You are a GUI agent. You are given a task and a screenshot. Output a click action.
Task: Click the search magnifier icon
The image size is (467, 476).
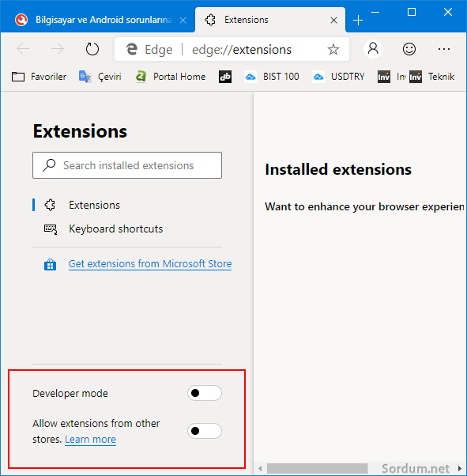[49, 165]
